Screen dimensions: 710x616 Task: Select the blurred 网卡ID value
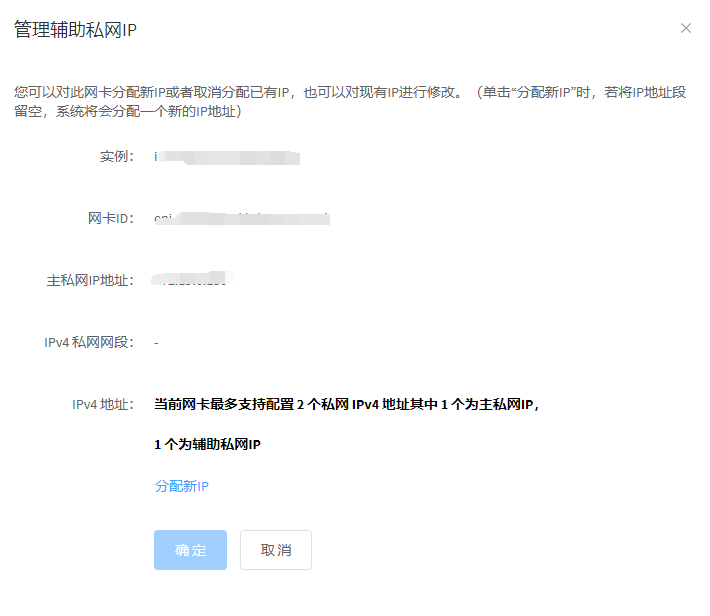(241, 218)
